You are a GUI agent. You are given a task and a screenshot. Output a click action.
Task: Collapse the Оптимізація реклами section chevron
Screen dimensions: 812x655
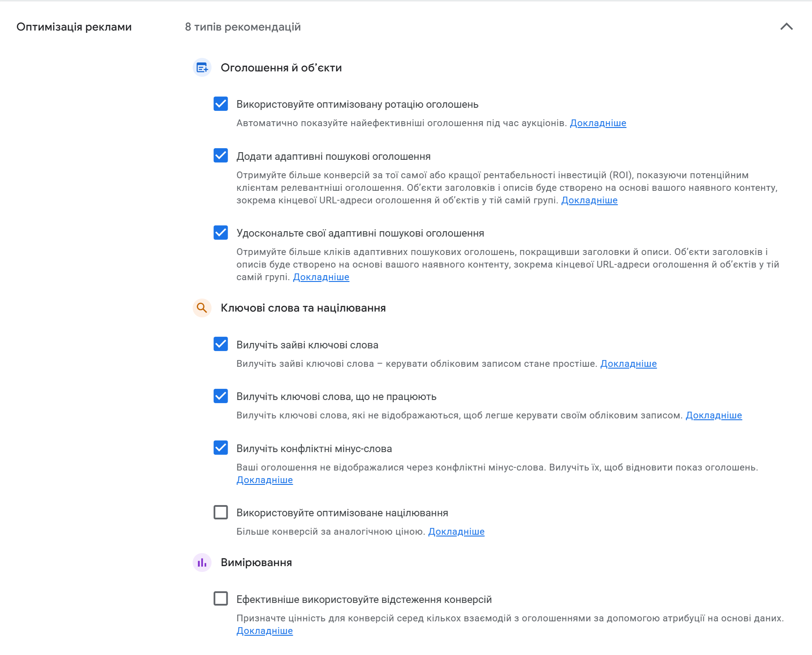point(786,26)
